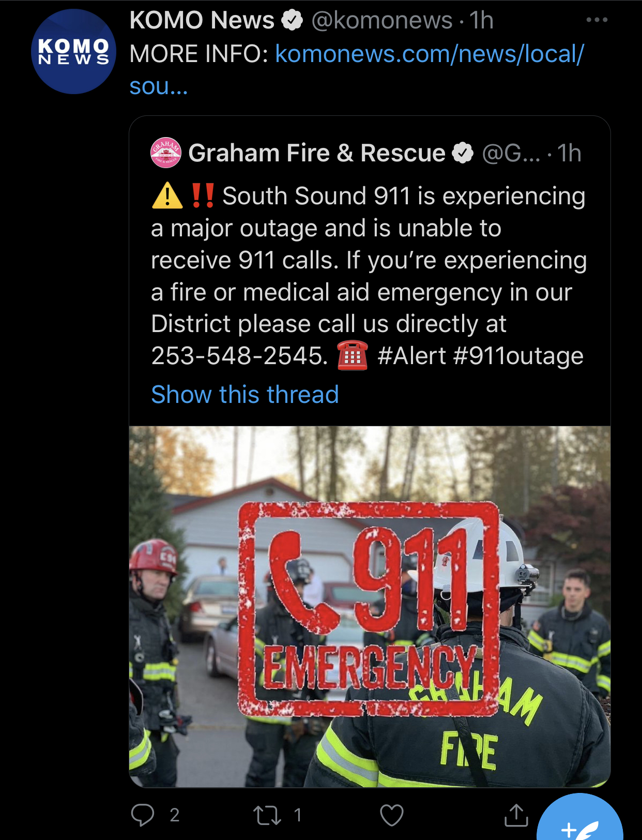The image size is (642, 840).
Task: Open the #911outage hashtag
Action: point(518,356)
